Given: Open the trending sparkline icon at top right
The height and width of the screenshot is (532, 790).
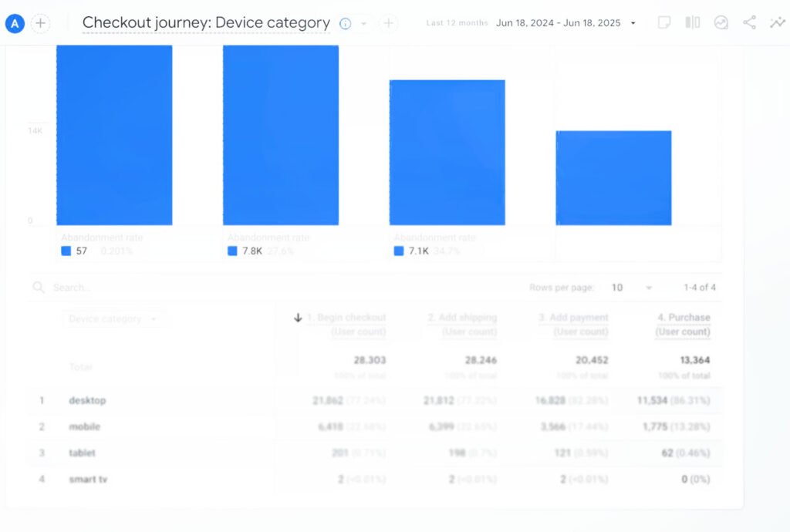Looking at the screenshot, I should pos(778,22).
